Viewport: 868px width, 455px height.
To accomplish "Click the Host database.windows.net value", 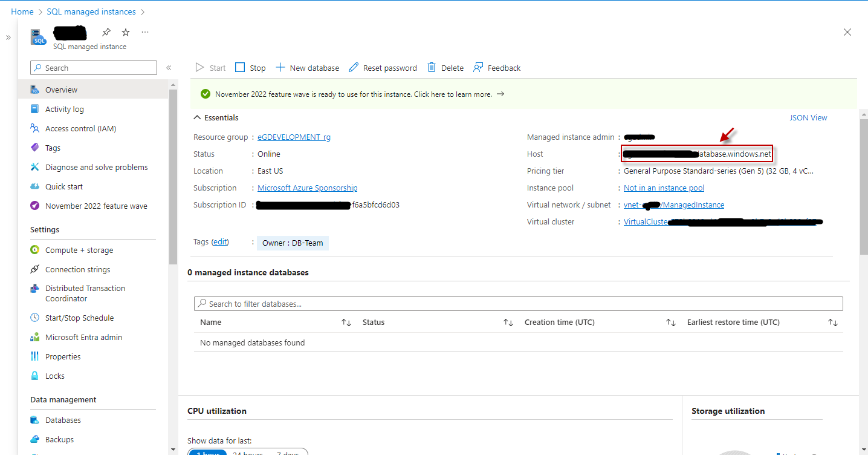I will pyautogui.click(x=697, y=154).
